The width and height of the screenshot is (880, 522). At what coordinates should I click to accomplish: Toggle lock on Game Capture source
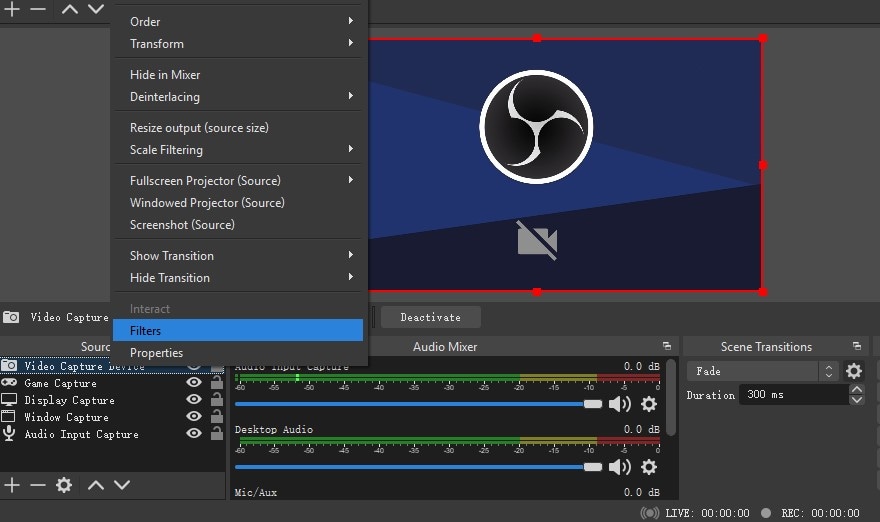tap(217, 382)
